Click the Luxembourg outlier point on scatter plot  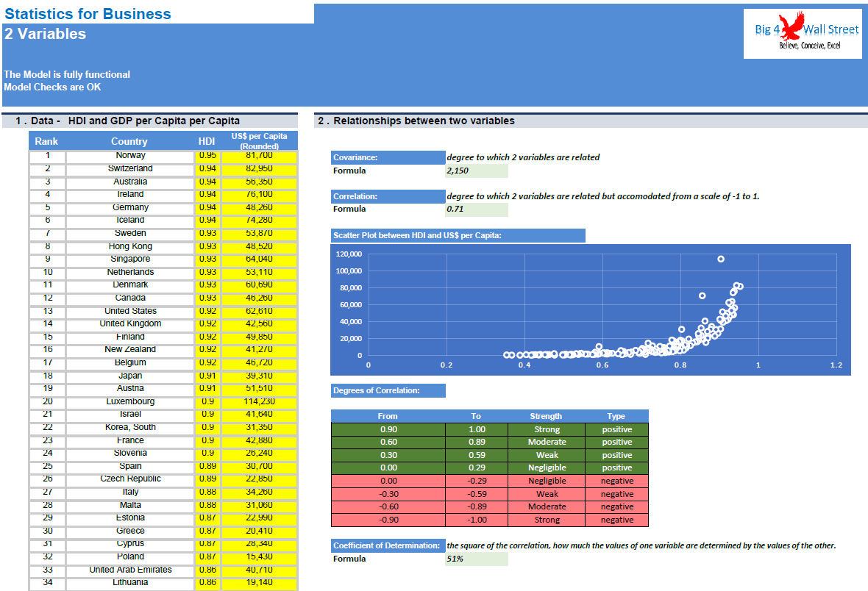coord(721,259)
